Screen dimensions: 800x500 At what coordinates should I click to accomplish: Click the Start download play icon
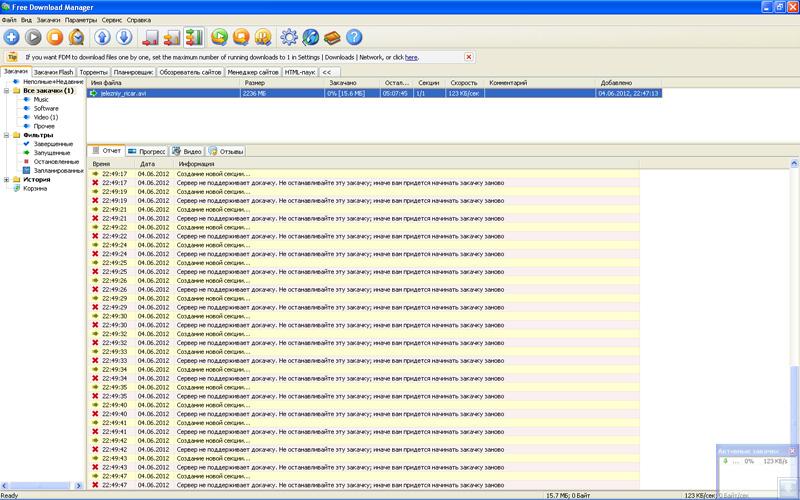coord(33,37)
